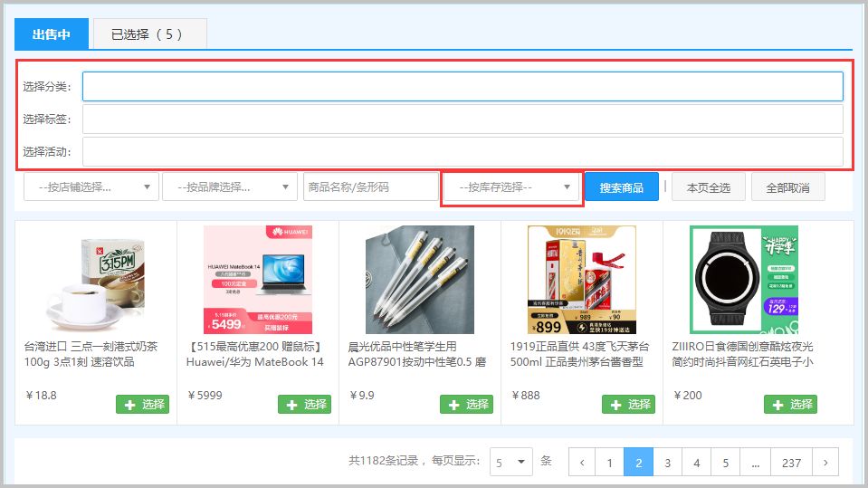Screen dimensions: 868x488
Task: Click the ellipsis more-pages button
Action: click(755, 463)
